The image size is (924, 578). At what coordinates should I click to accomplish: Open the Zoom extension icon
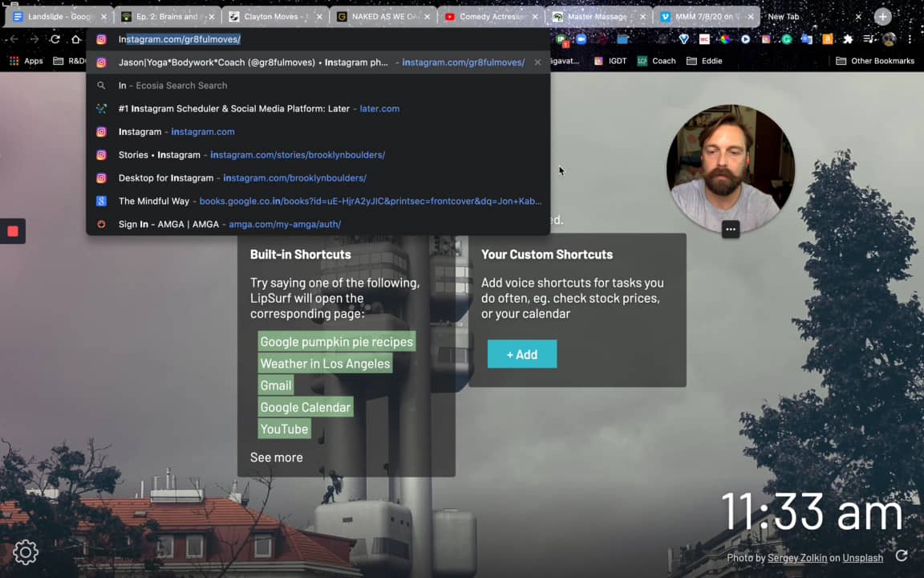(x=582, y=39)
